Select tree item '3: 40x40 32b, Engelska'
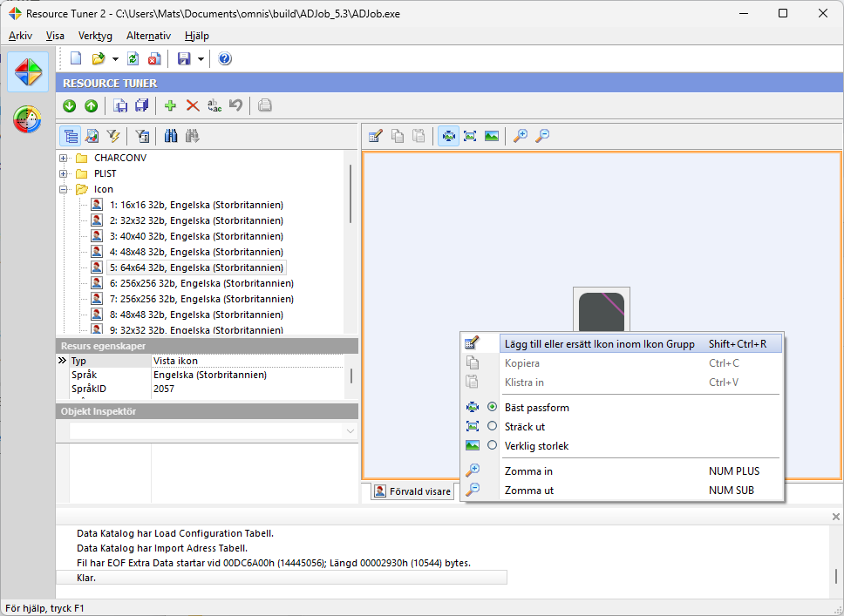Viewport: 844px width, 616px height. 196,236
